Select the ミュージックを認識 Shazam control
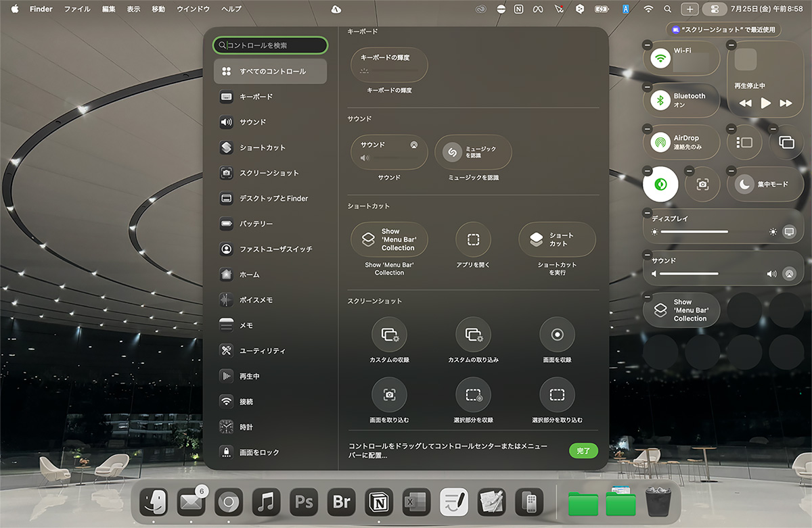This screenshot has width=812, height=528. pos(473,152)
